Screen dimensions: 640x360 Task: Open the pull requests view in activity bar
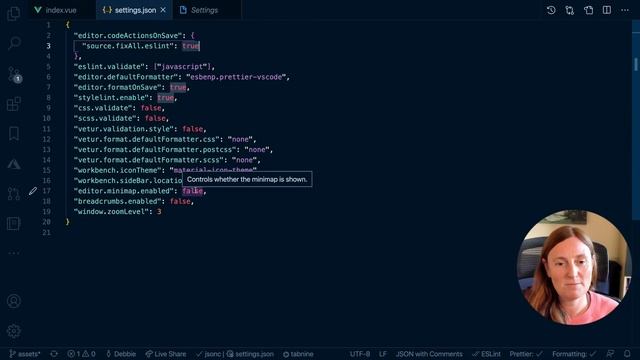point(14,193)
